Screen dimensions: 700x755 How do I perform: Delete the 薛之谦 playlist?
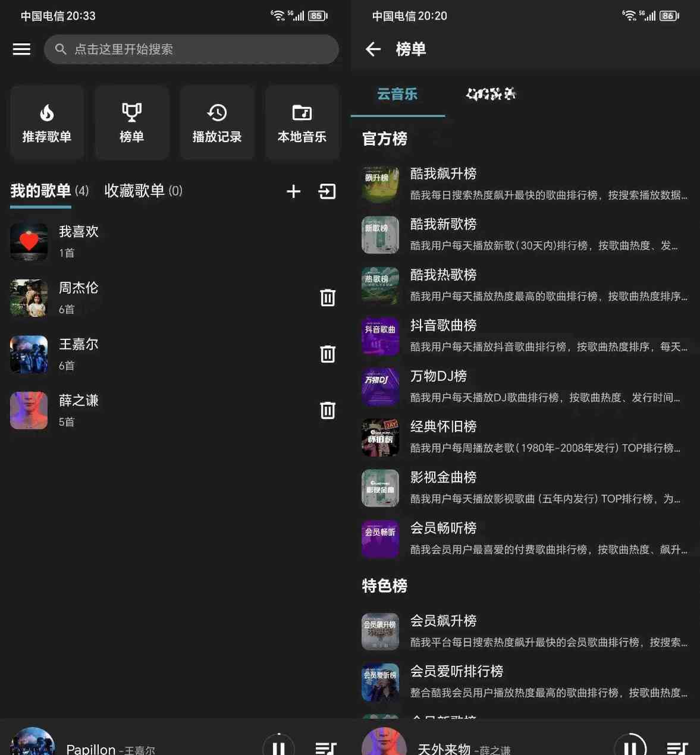click(328, 410)
